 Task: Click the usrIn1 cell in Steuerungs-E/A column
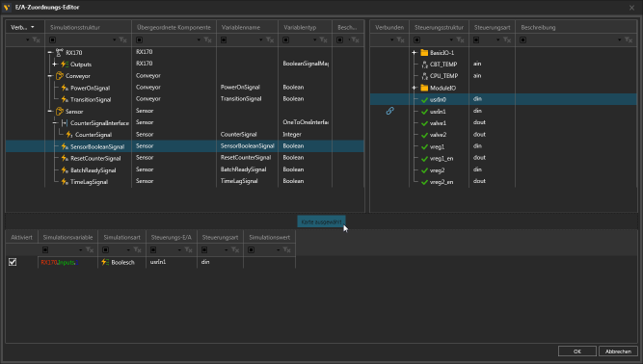pyautogui.click(x=171, y=262)
